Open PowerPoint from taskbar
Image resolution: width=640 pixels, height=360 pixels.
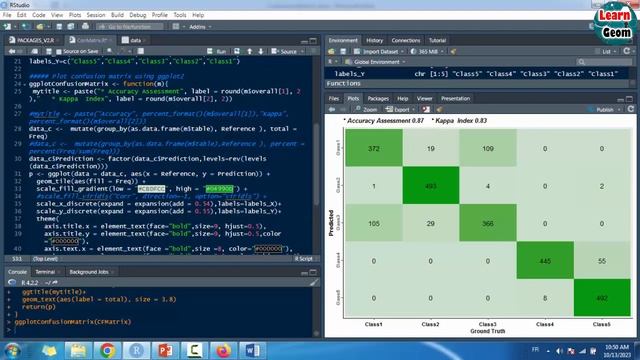[x=165, y=351]
